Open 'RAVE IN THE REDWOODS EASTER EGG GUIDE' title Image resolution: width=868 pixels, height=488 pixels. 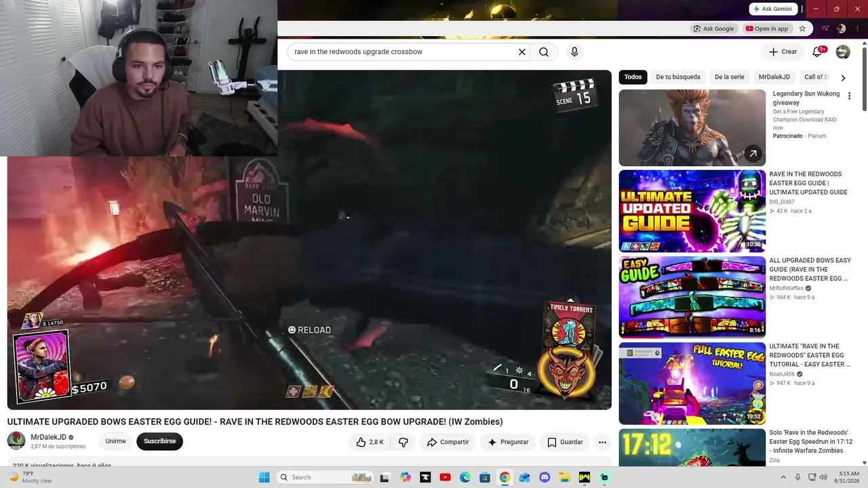pyautogui.click(x=808, y=183)
